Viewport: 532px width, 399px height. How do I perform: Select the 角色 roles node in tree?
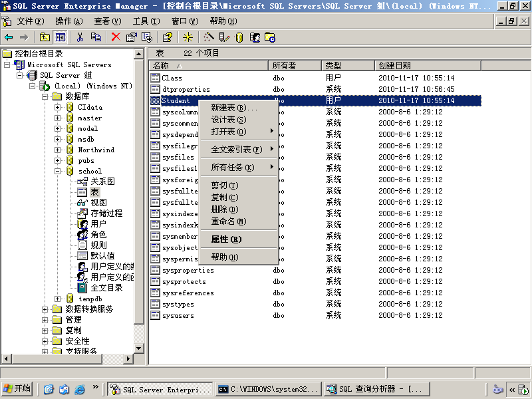98,235
